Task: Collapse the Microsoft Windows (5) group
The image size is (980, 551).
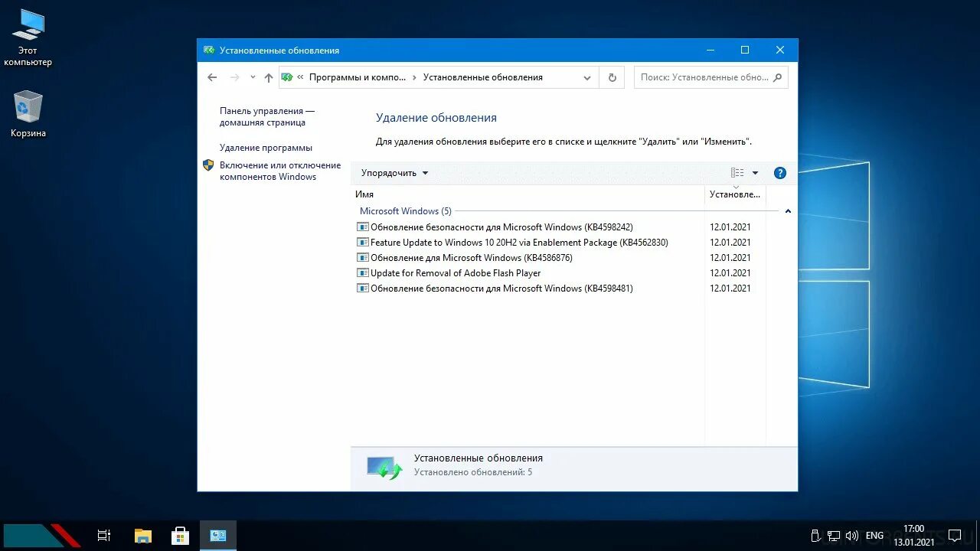Action: 788,211
